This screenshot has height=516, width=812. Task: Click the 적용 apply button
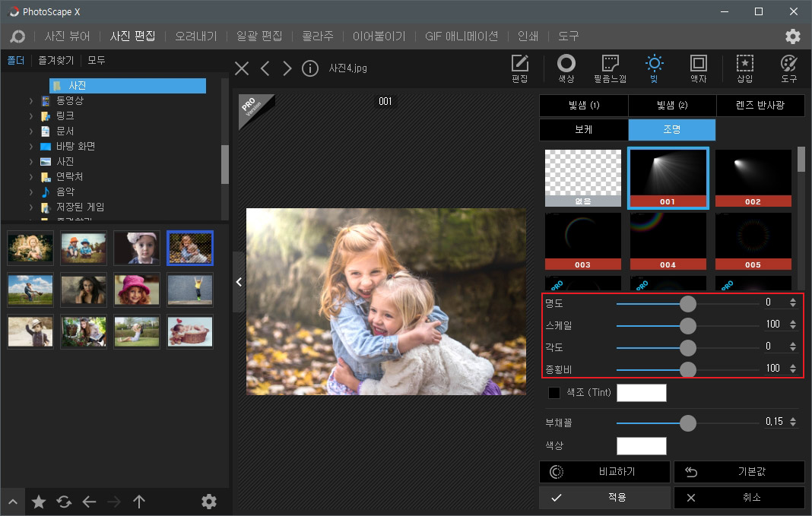[604, 498]
